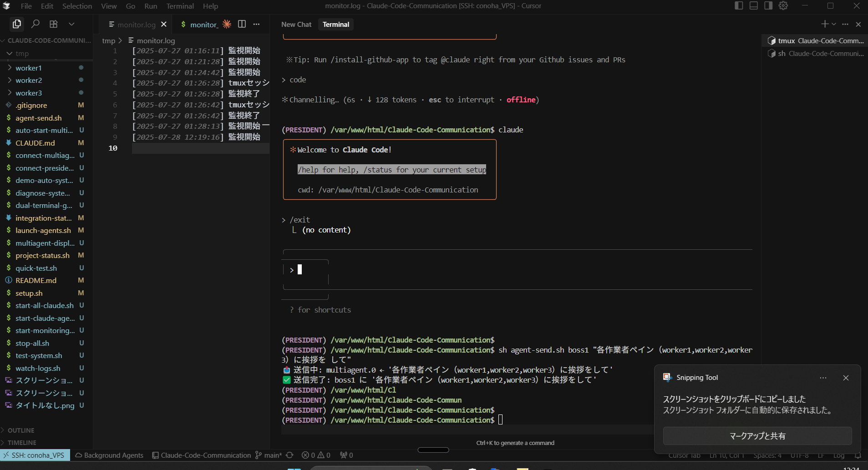Add new terminal with plus icon
Viewport: 868px width, 470px height.
825,24
